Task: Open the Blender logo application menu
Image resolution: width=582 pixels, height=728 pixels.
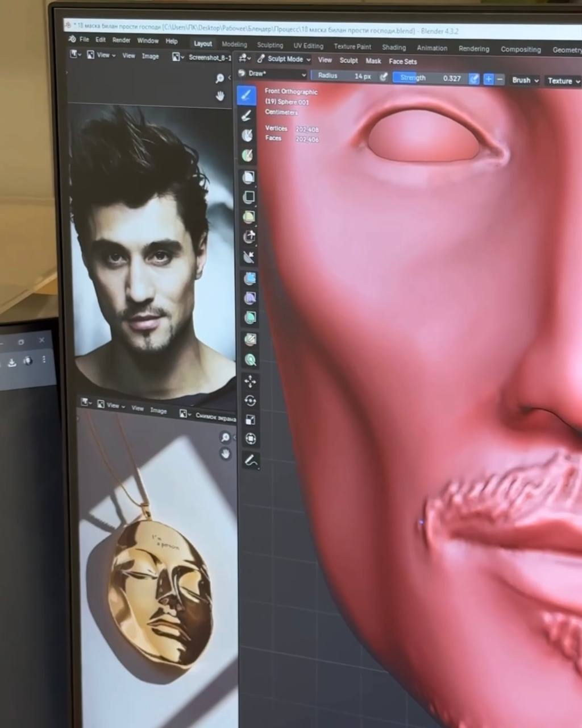Action: coord(72,39)
